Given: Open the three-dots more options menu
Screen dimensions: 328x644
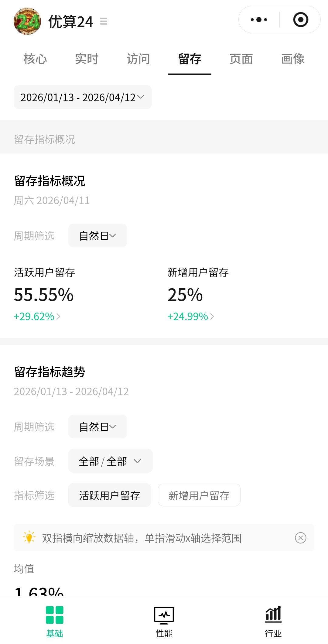Looking at the screenshot, I should (259, 20).
